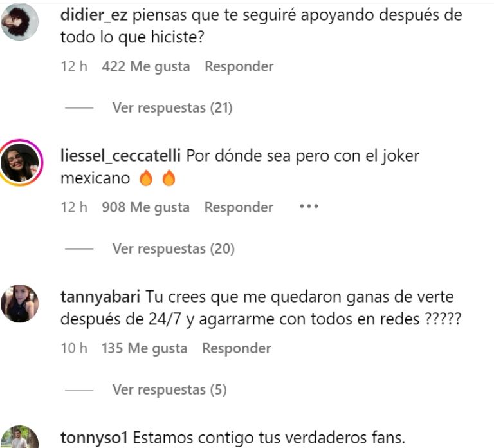Image resolution: width=494 pixels, height=448 pixels.
Task: Open didier_ez profile picture
Action: click(19, 21)
